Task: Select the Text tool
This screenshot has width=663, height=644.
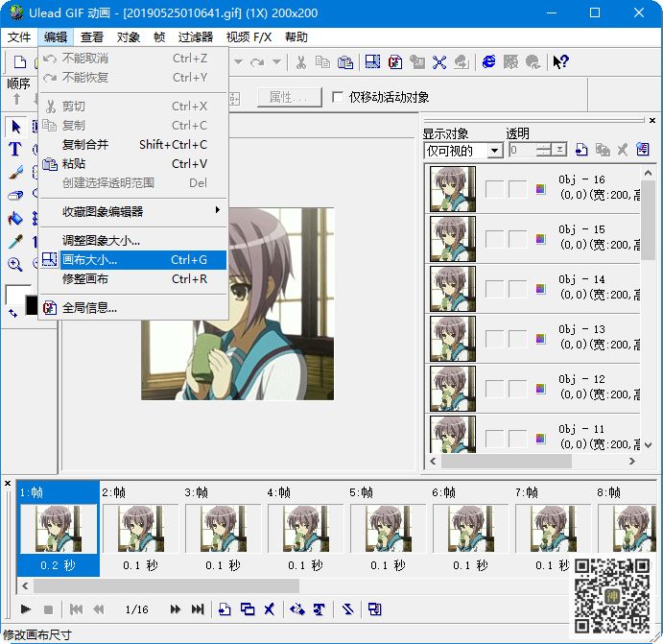Action: coord(14,149)
